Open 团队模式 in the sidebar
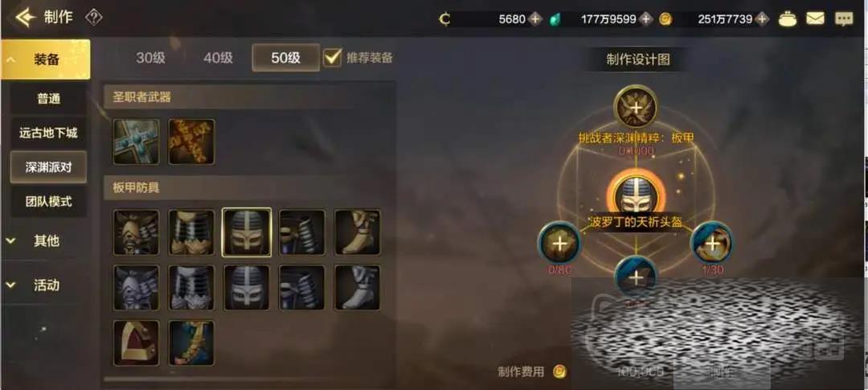 click(48, 201)
